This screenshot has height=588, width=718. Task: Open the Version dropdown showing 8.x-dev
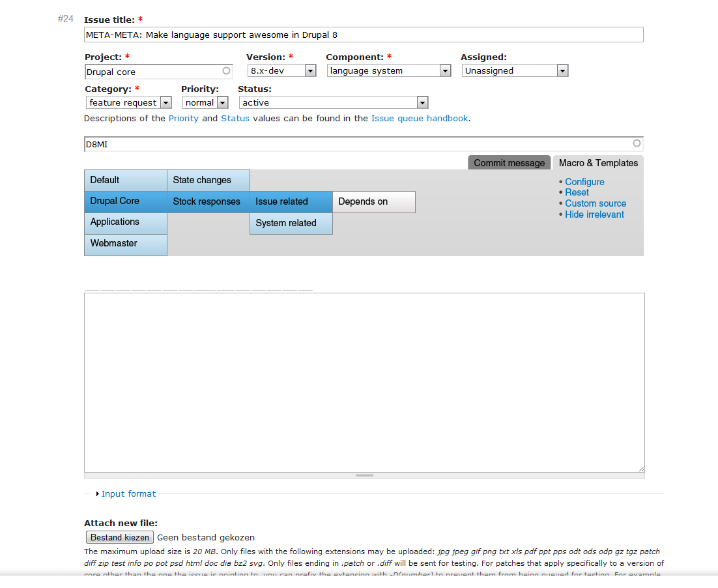coord(310,70)
